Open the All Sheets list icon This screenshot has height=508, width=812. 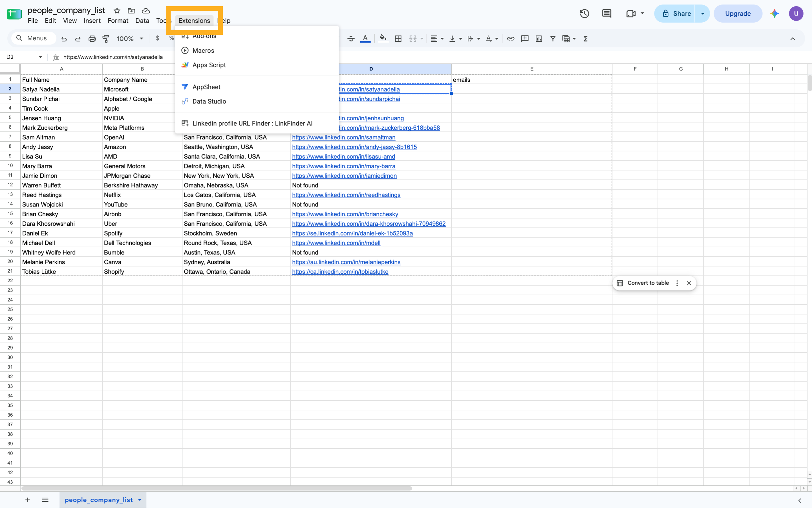(45, 500)
